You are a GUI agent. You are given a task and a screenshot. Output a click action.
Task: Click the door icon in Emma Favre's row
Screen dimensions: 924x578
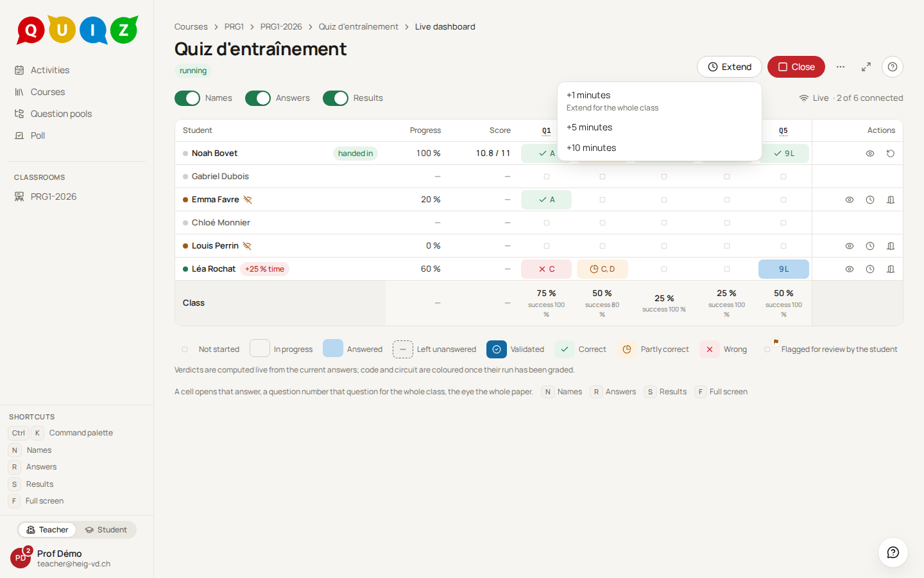pos(891,200)
